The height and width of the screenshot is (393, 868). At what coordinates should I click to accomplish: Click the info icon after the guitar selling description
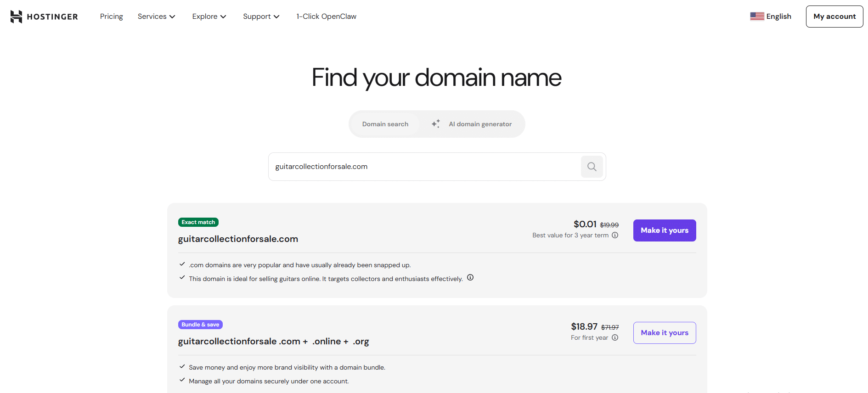[470, 277]
